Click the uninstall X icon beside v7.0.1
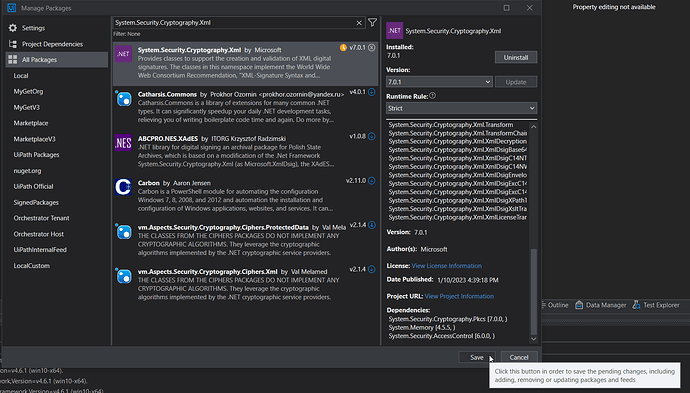 click(x=372, y=48)
